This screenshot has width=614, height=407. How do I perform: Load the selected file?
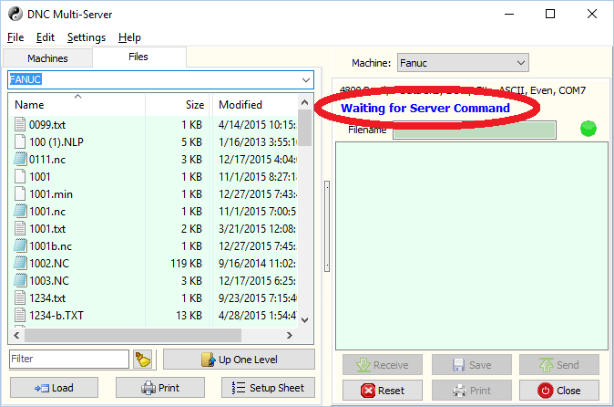pyautogui.click(x=55, y=388)
